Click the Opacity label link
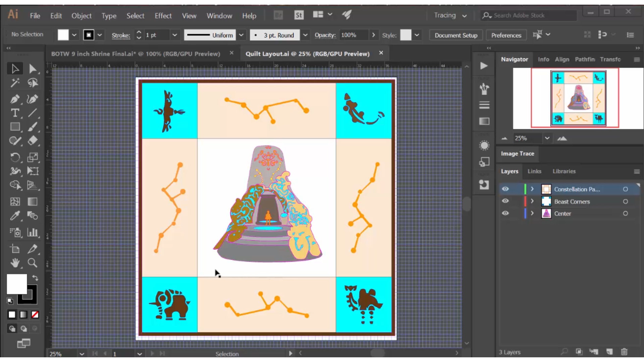 click(x=325, y=35)
